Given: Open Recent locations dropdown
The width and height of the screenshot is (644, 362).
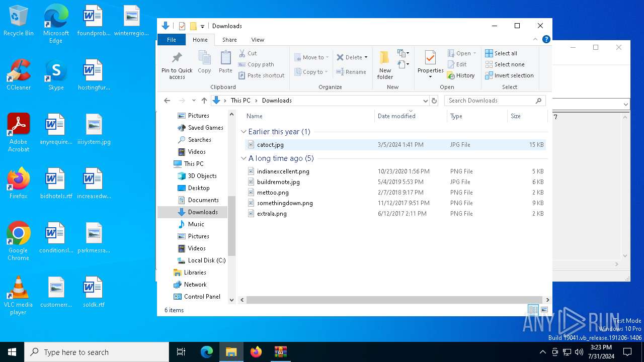Looking at the screenshot, I should 194,101.
